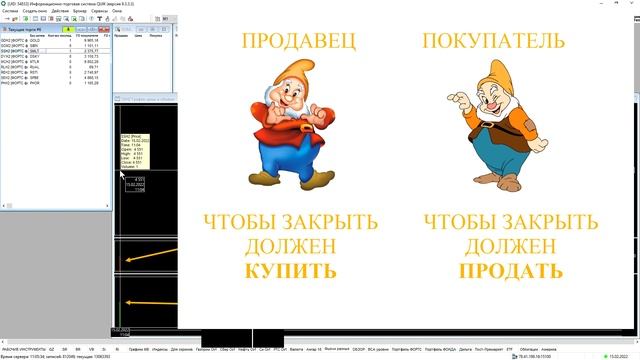The image size is (640, 360).
Task: Open the Создать окно menu
Action: click(x=35, y=11)
